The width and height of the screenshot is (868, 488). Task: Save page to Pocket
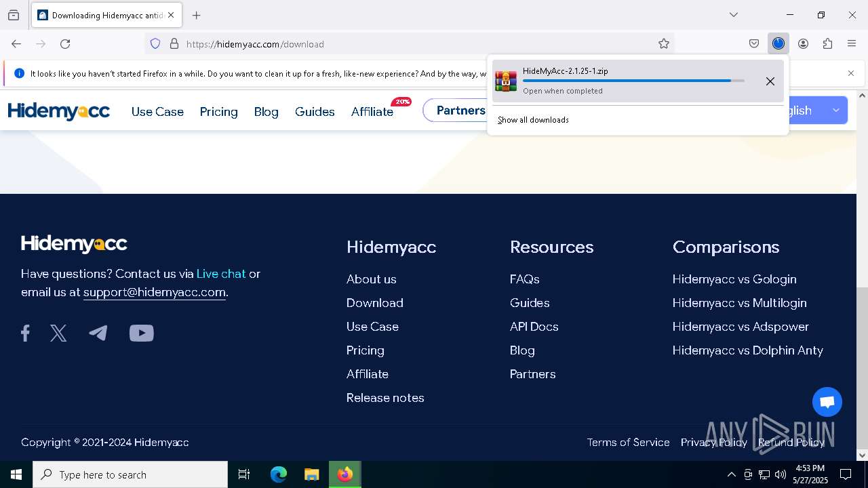click(x=754, y=44)
